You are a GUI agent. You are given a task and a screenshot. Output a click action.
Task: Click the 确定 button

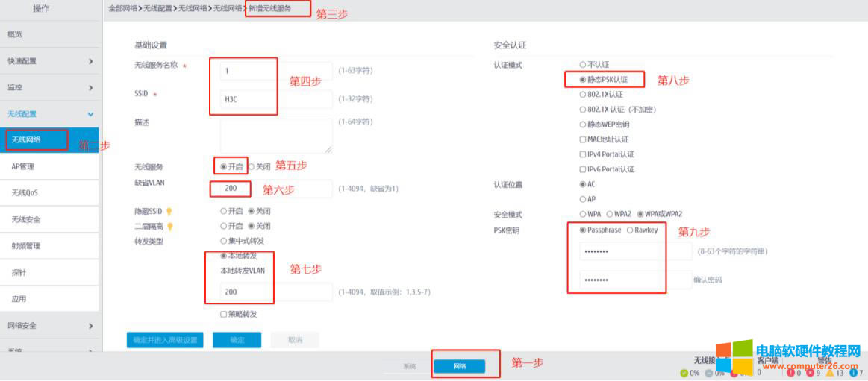pyautogui.click(x=237, y=340)
